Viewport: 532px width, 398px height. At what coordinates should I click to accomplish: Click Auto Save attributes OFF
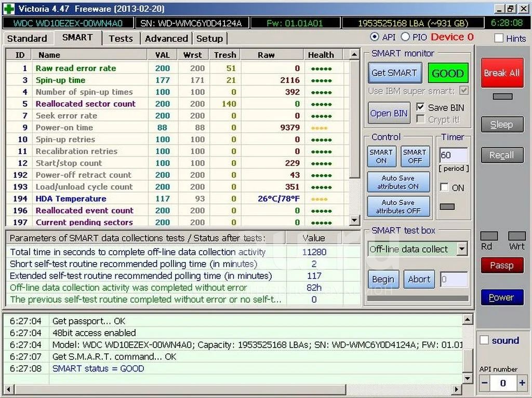398,207
